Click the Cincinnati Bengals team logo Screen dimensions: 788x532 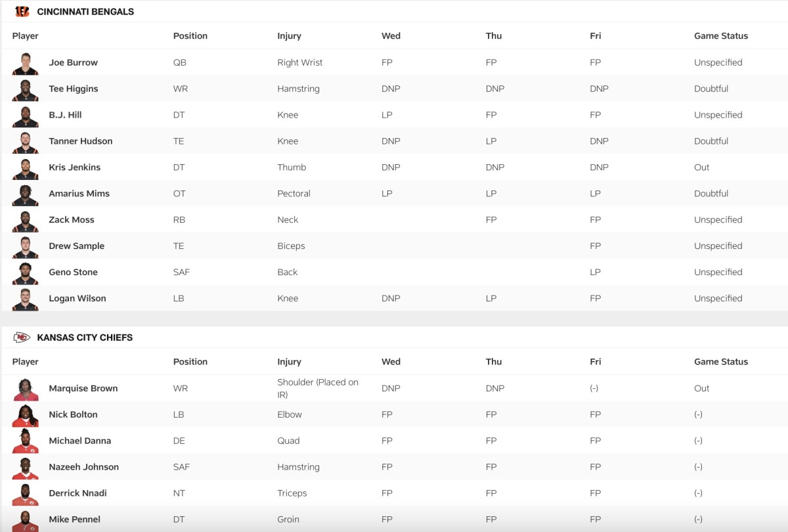22,12
